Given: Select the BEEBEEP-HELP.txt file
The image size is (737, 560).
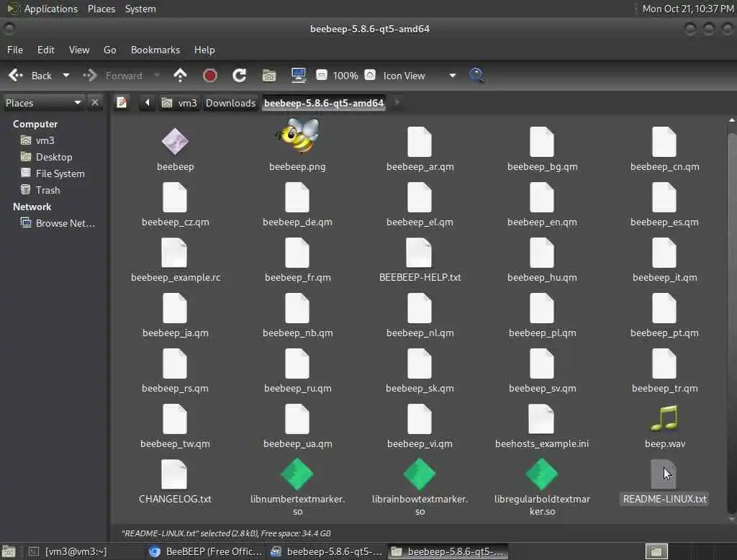Looking at the screenshot, I should (x=420, y=253).
